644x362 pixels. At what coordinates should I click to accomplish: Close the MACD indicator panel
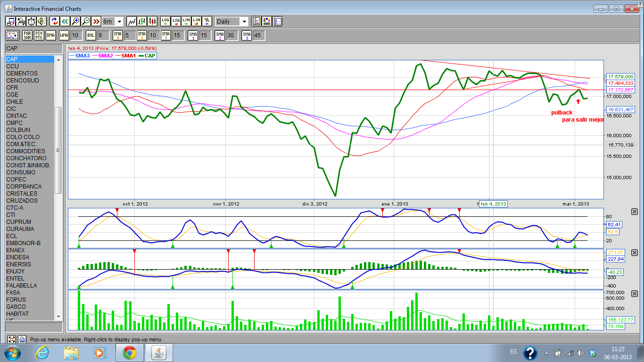634,253
